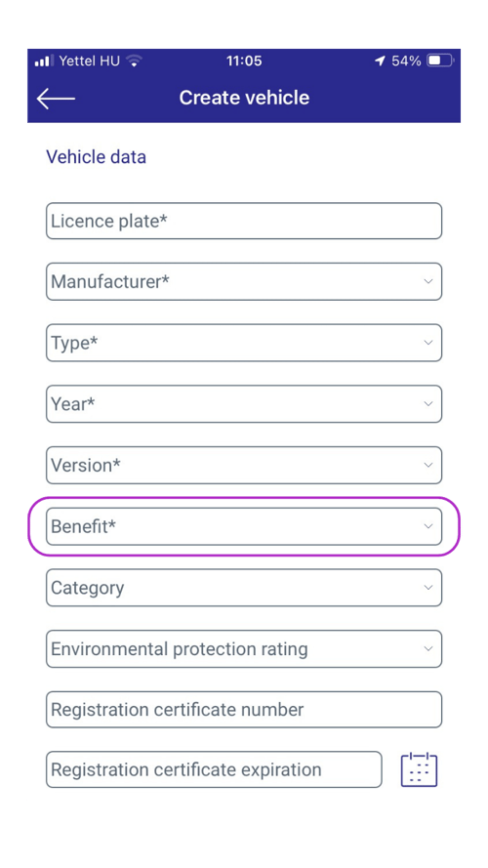Open the highlighted Benefit dropdown
This screenshot has width=488, height=868.
click(x=244, y=526)
